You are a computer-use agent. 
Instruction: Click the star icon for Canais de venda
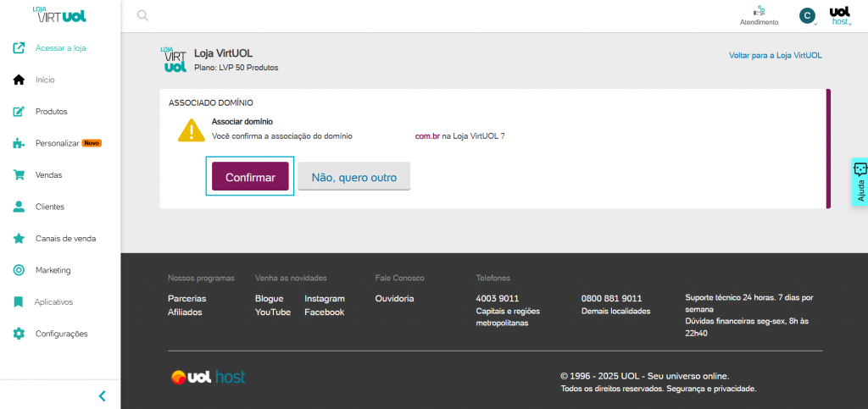coord(19,238)
